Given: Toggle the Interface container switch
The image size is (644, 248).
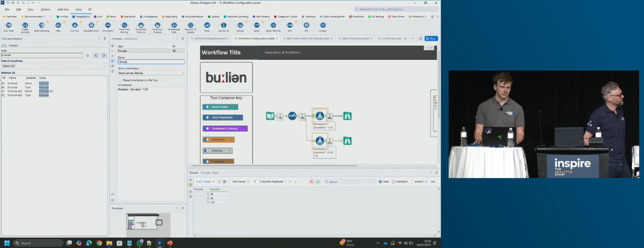Looking at the screenshot, I should coord(207,150).
